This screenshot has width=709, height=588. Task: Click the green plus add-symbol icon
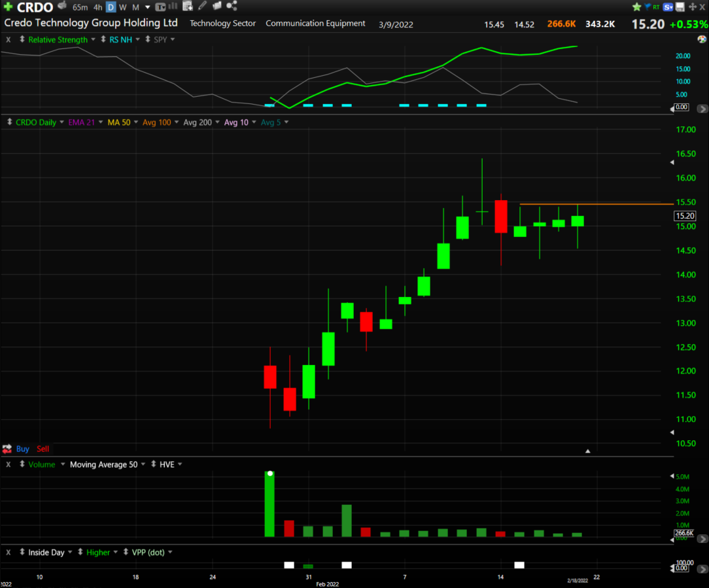pos(8,7)
